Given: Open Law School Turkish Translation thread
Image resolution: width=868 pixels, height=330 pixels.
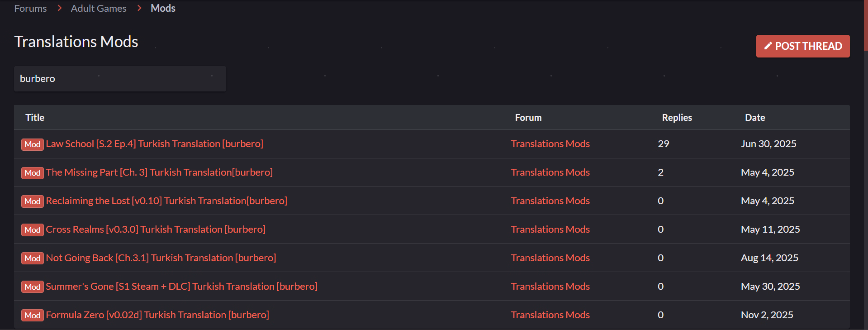Looking at the screenshot, I should 154,144.
